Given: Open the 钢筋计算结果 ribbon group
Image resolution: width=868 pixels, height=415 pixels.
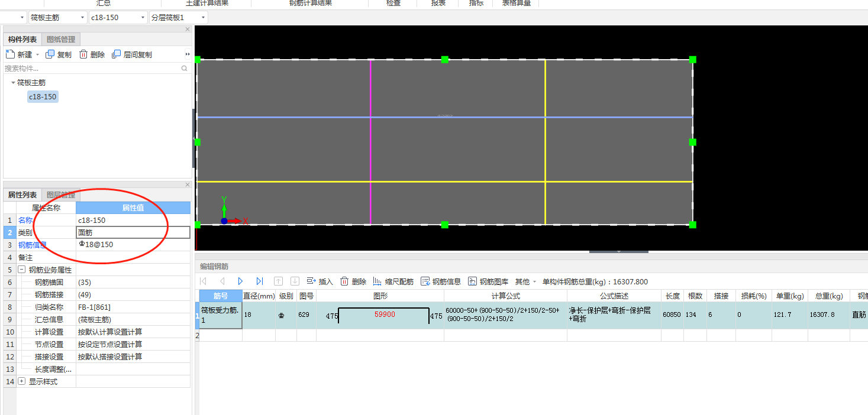Looking at the screenshot, I should coord(311,3).
